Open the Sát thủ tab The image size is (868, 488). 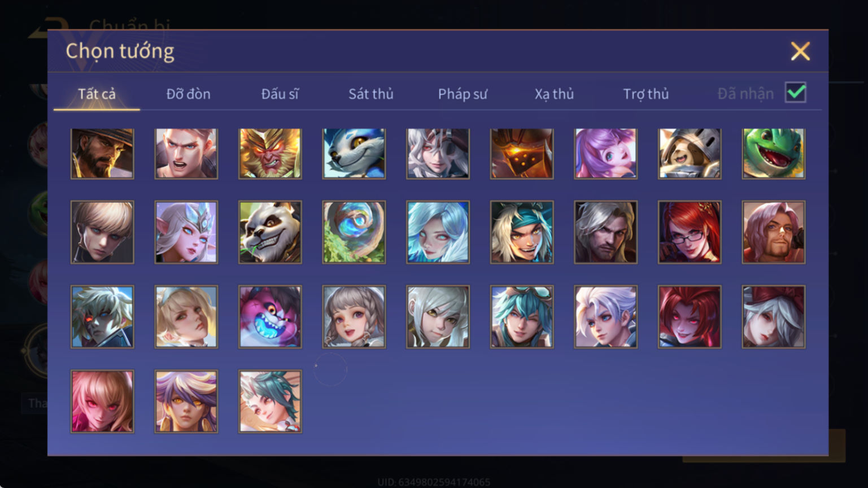(370, 94)
